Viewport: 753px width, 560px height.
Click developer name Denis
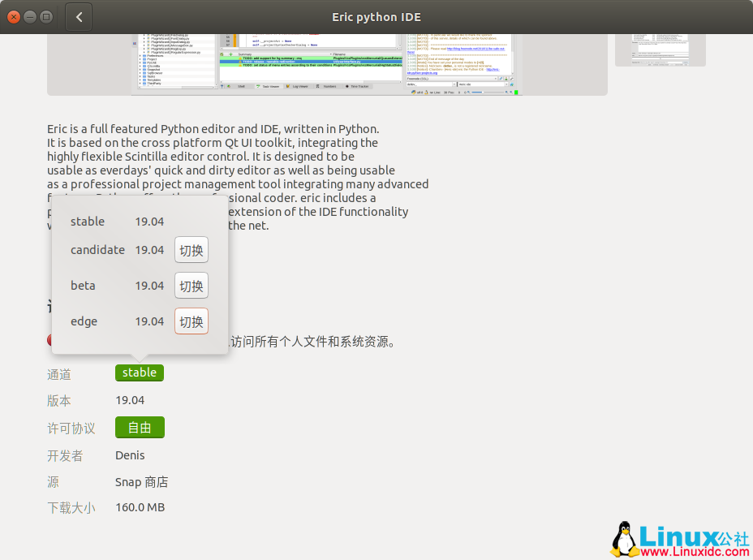click(x=130, y=455)
